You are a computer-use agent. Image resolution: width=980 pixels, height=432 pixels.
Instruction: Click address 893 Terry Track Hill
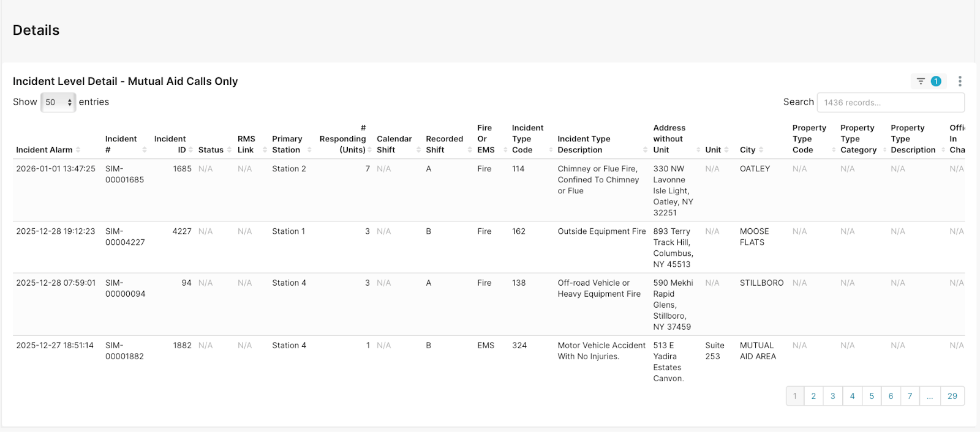pyautogui.click(x=673, y=248)
